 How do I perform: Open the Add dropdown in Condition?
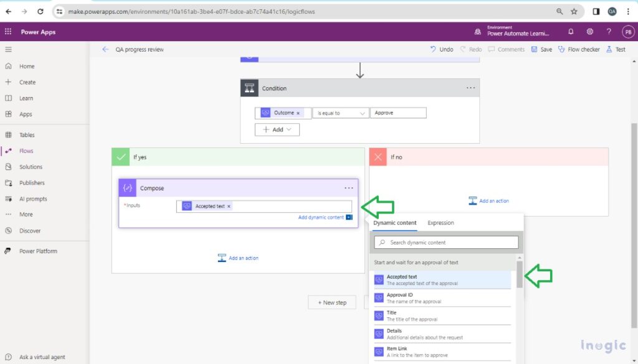(x=277, y=129)
